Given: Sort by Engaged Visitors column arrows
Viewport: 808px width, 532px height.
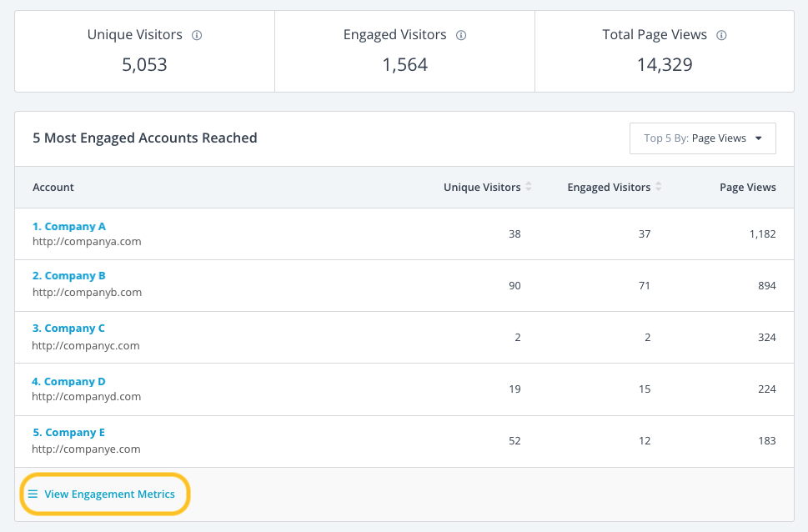Looking at the screenshot, I should click(659, 187).
